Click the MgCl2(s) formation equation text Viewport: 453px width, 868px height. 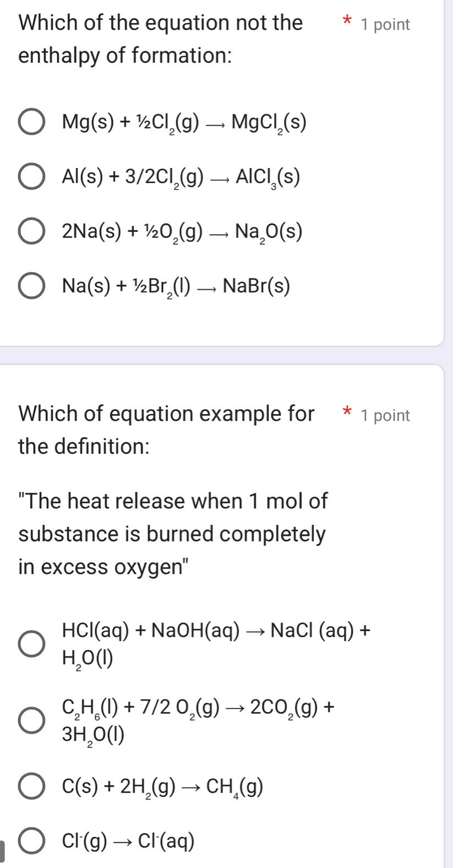(184, 122)
